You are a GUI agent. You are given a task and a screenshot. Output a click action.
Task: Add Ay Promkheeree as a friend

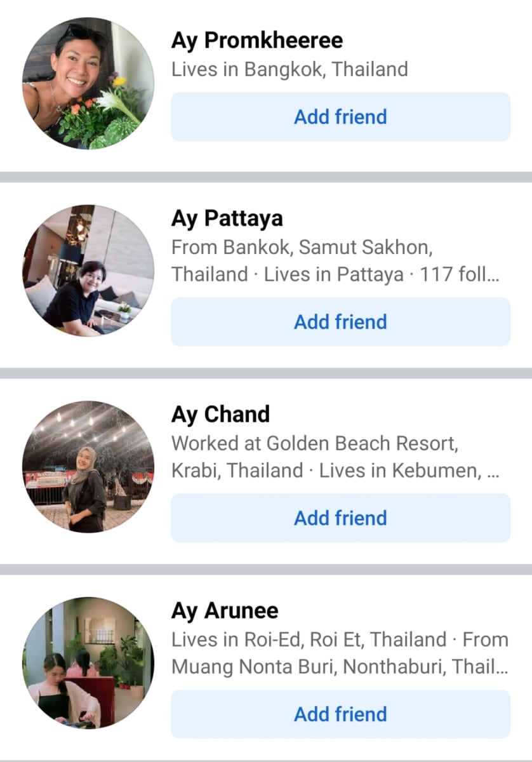coord(340,117)
